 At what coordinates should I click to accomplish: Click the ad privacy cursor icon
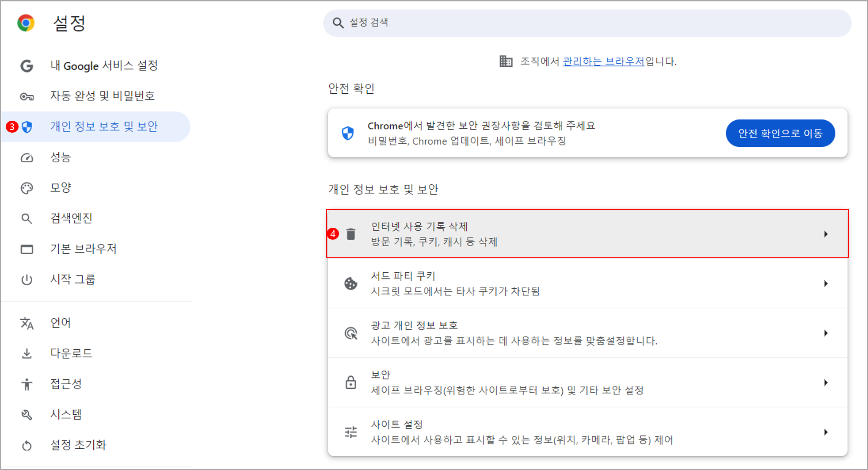click(x=351, y=333)
